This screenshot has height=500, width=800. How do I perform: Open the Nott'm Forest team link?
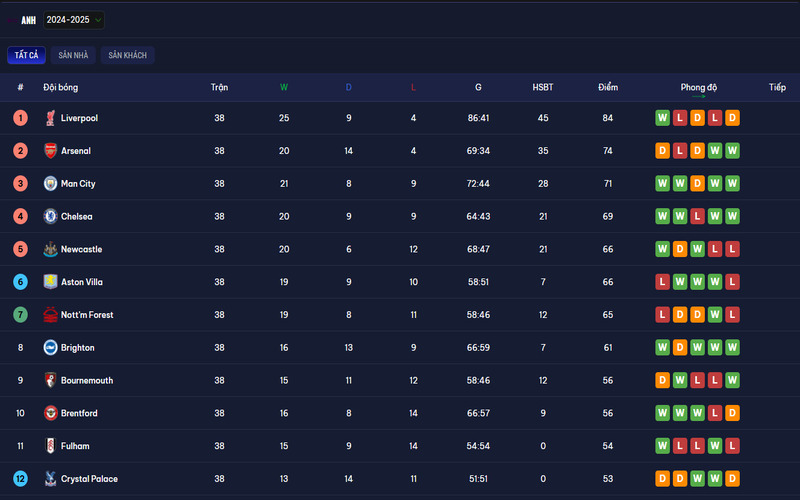click(87, 315)
